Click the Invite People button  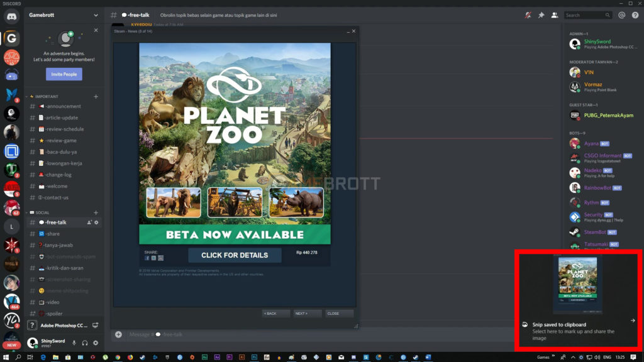tap(64, 74)
